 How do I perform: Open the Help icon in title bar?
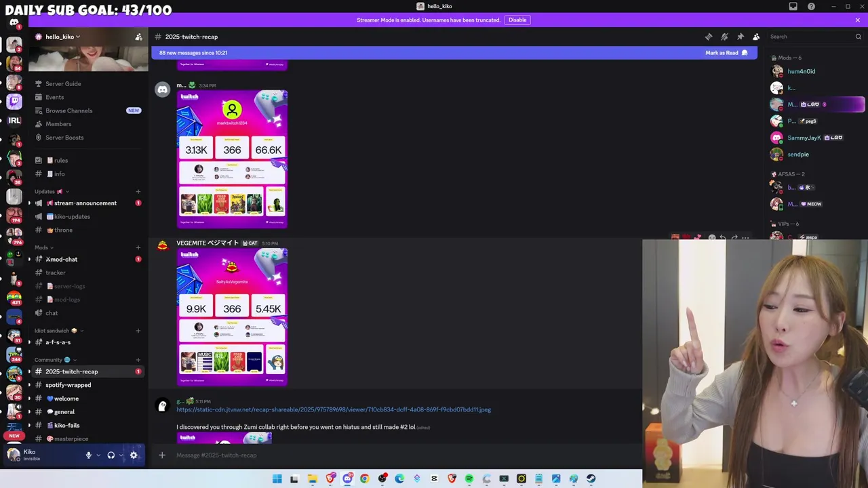811,6
